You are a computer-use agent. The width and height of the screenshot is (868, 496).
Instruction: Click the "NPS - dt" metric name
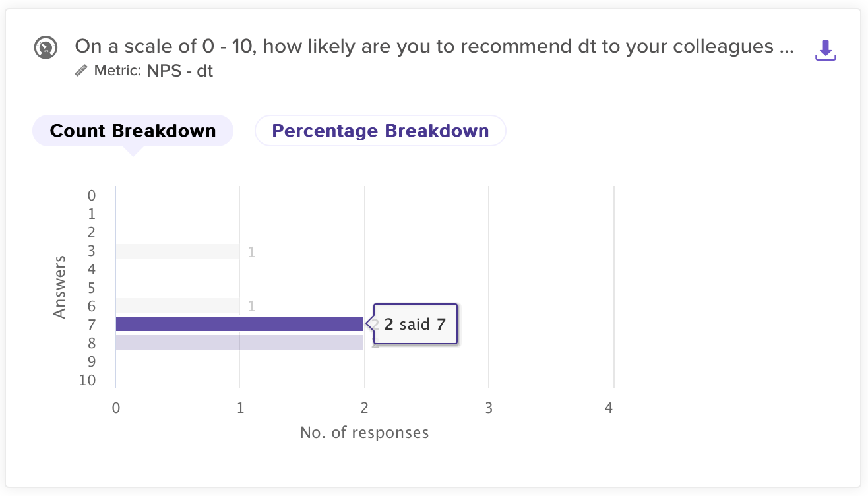[180, 70]
